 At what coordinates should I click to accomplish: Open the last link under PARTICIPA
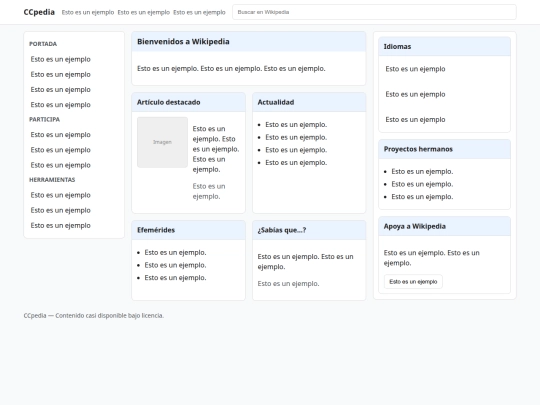[60, 165]
